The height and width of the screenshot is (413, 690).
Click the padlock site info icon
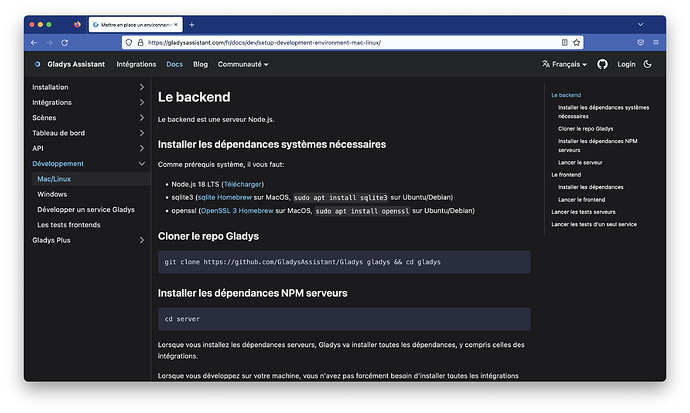(140, 43)
